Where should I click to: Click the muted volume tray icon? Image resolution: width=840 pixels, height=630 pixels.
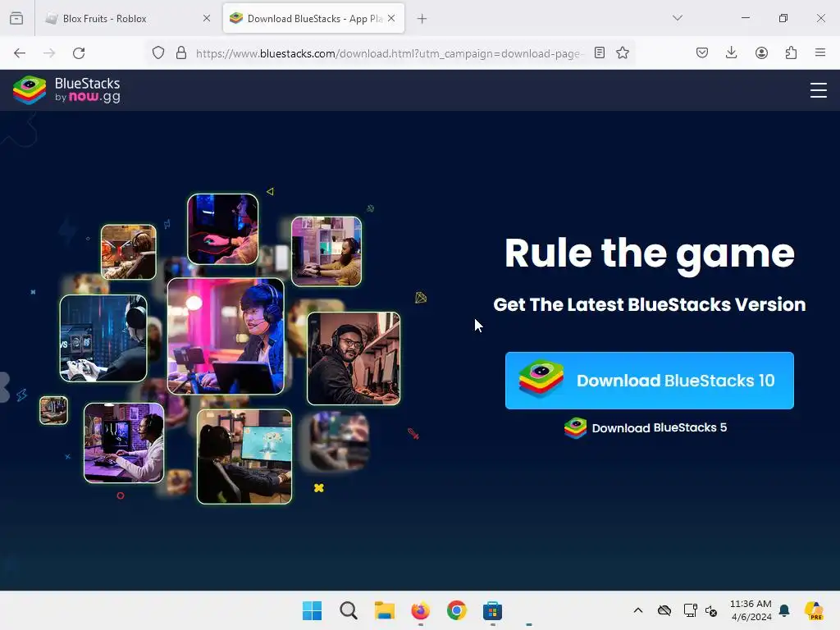point(711,610)
